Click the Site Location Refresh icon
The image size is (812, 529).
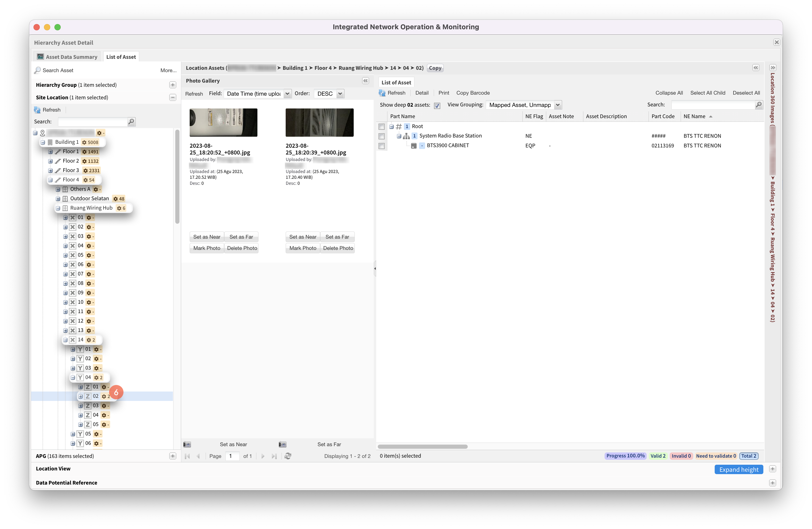(x=37, y=110)
